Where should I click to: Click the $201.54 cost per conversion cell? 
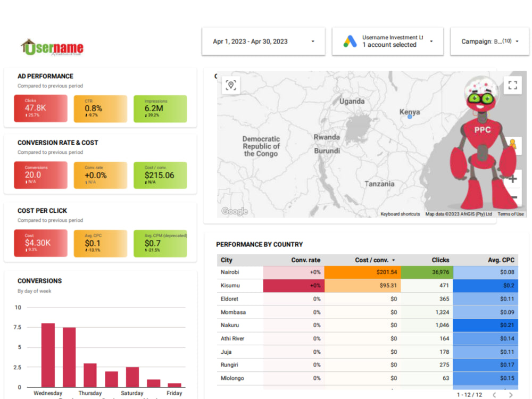pos(363,272)
